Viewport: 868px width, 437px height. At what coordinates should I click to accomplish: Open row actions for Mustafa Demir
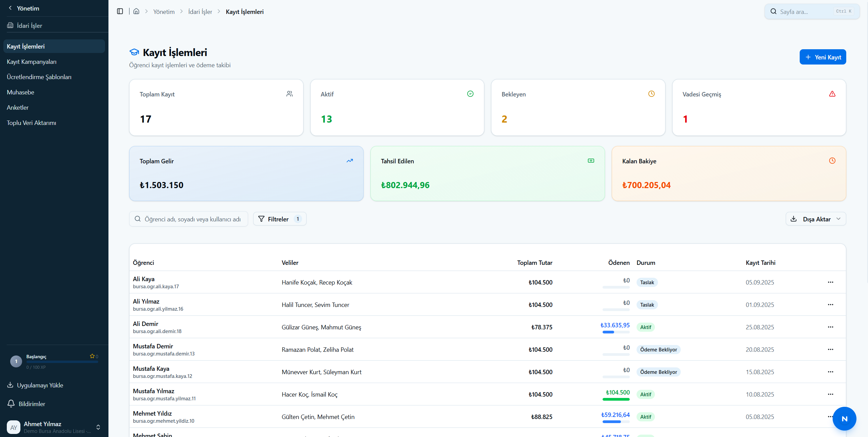coord(830,349)
